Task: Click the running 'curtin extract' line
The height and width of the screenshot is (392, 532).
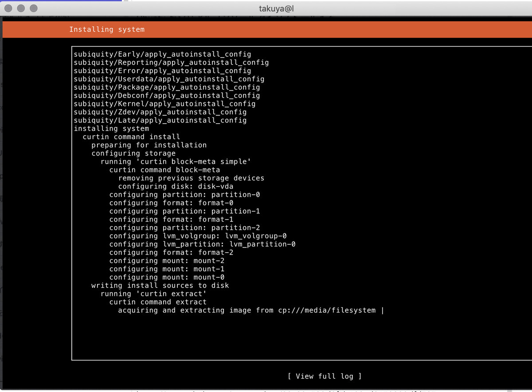Action: (153, 294)
